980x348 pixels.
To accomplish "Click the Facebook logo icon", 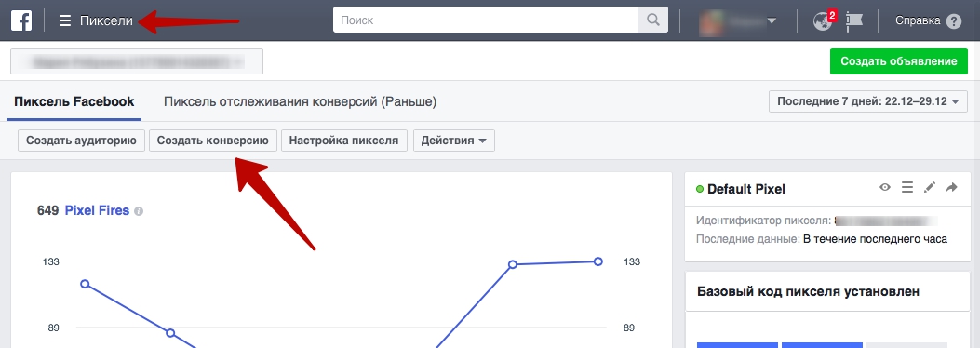I will tap(21, 20).
